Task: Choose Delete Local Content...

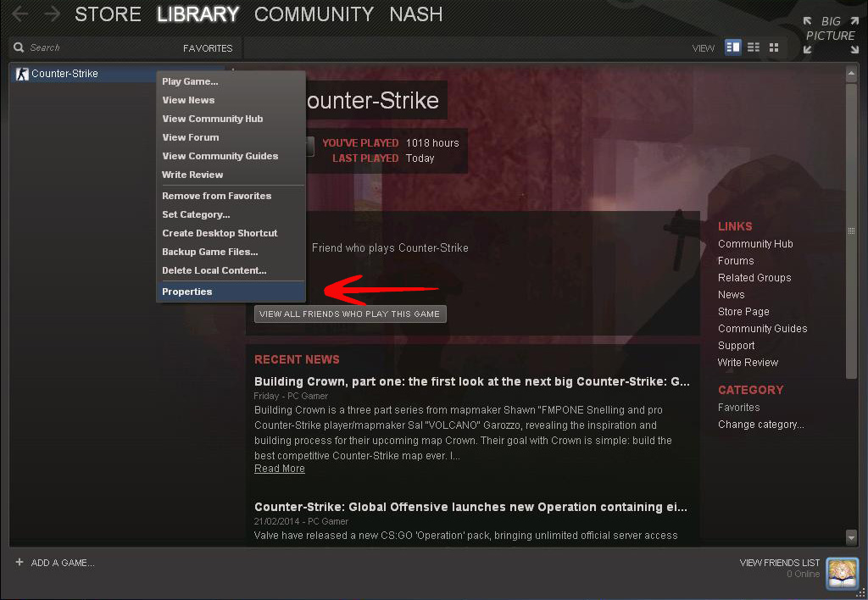Action: 231,270
